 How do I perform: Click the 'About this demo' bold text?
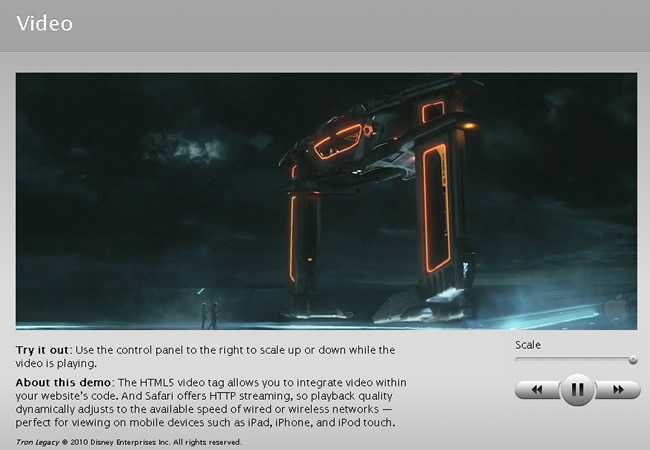pyautogui.click(x=63, y=382)
